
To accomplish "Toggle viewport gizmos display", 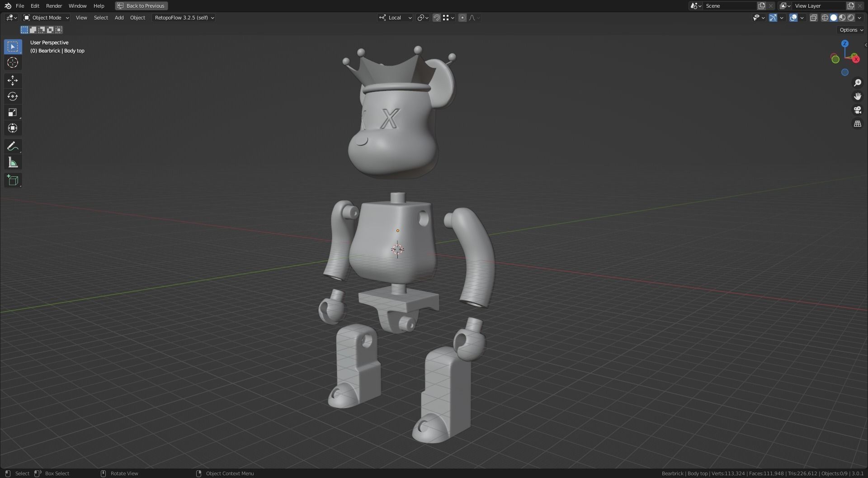I will click(773, 18).
